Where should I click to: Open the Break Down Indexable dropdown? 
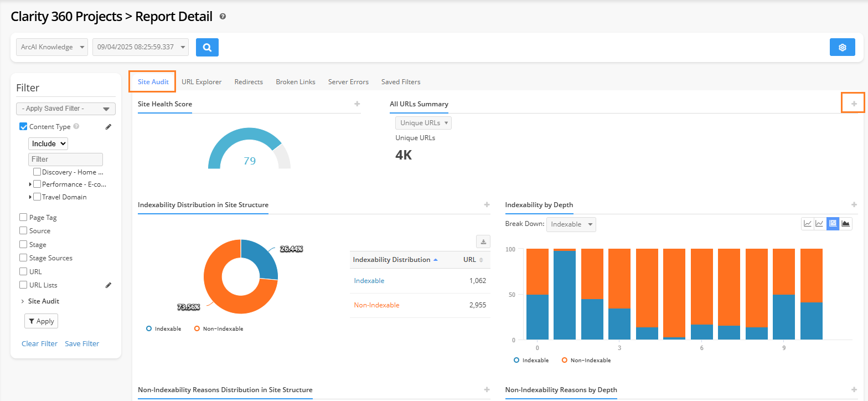click(x=571, y=224)
